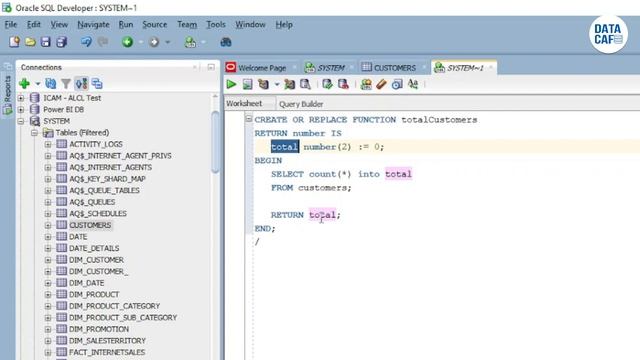
Task: Click the Unshared SQL Worksheet icon
Action: tap(366, 84)
